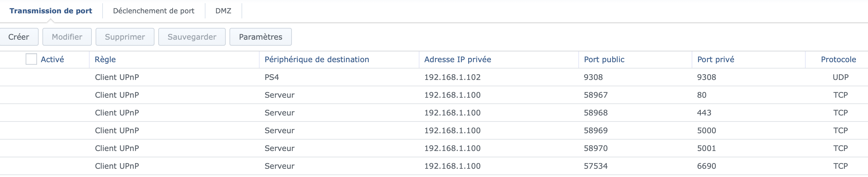
Task: Click the Supprimer button
Action: tap(125, 37)
